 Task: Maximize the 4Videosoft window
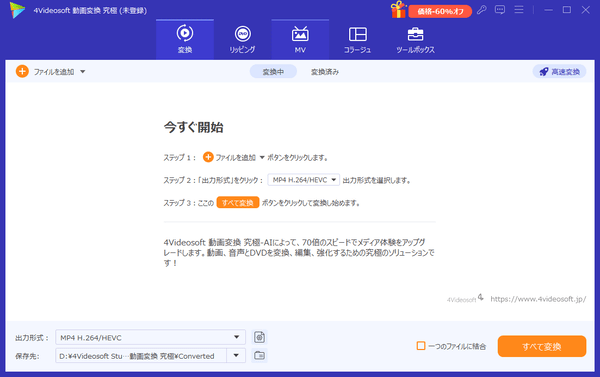567,10
